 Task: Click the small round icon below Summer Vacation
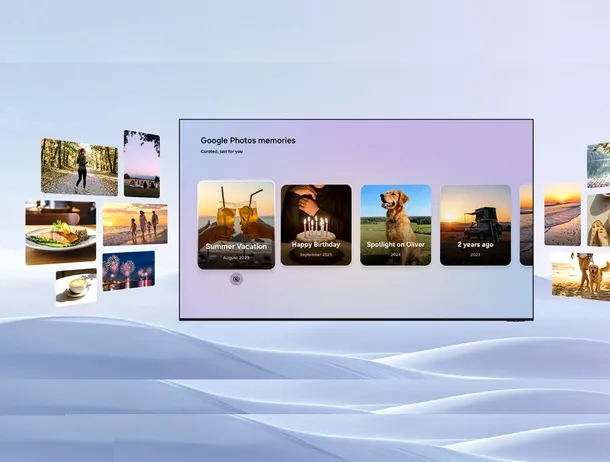click(236, 279)
